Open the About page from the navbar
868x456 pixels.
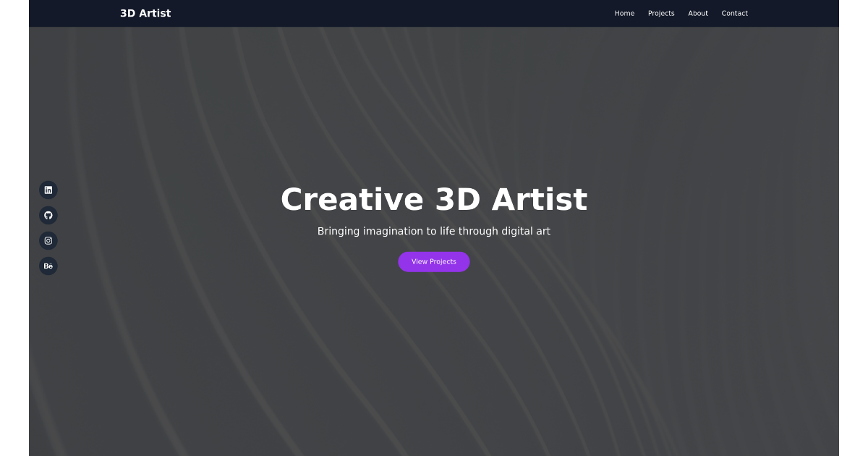[x=698, y=13]
